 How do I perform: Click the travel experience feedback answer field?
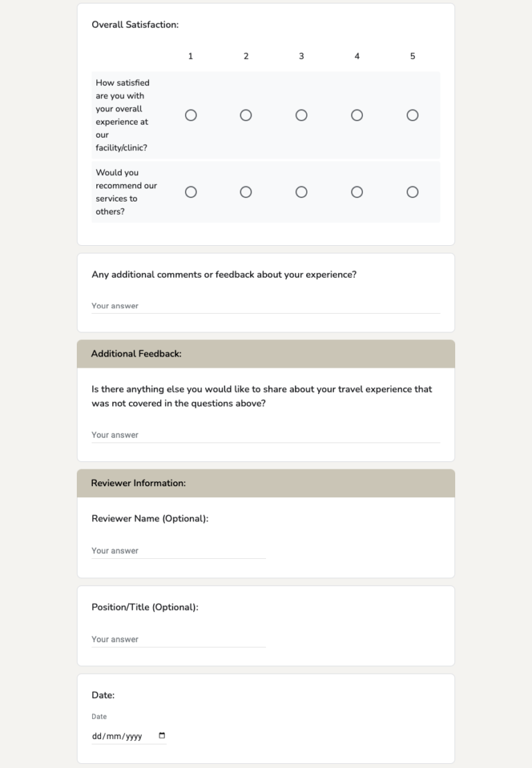tap(265, 434)
